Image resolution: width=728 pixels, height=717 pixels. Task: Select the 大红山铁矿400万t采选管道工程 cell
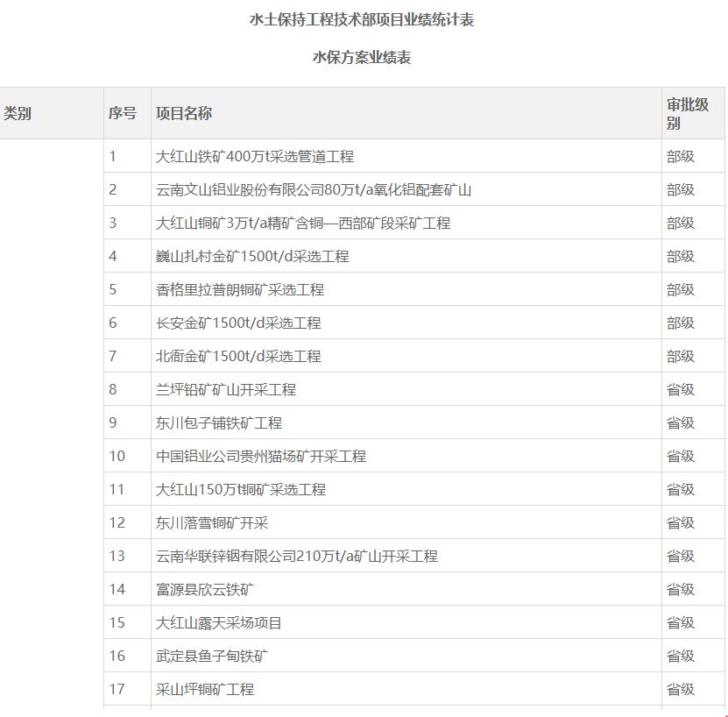point(255,157)
